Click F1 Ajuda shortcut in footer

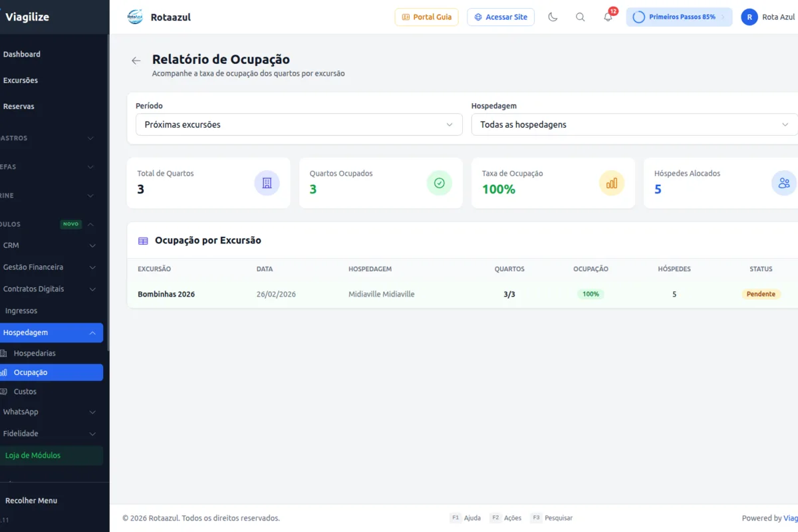coord(465,518)
